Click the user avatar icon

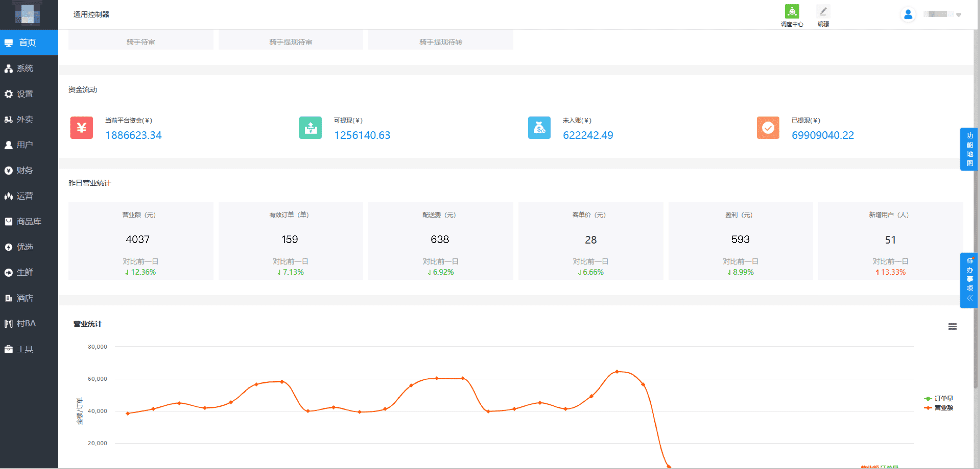click(908, 14)
